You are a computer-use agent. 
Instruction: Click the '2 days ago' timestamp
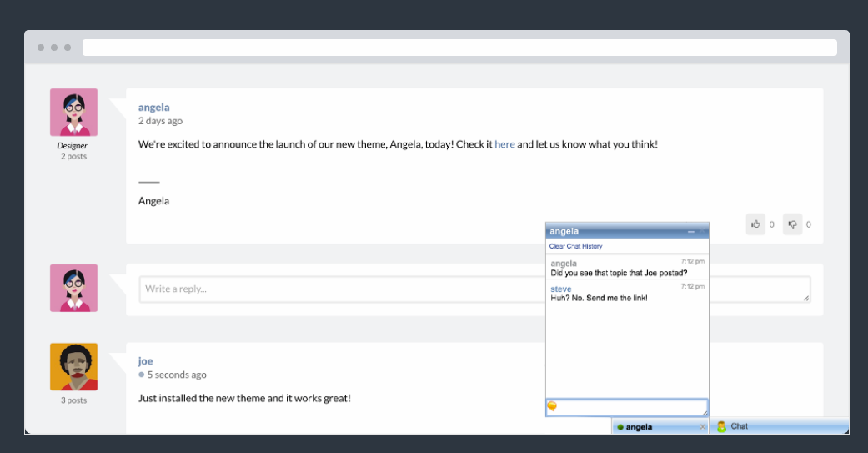(x=160, y=121)
